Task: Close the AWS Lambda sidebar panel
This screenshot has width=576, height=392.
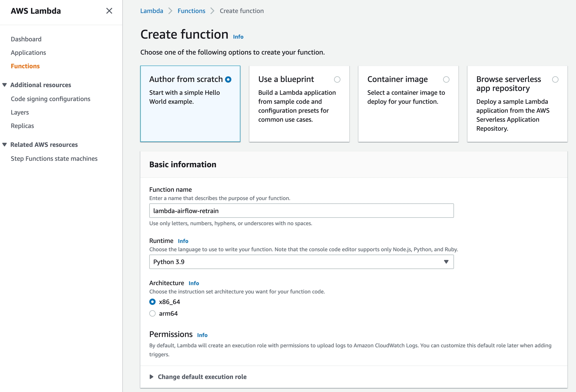Action: (109, 11)
